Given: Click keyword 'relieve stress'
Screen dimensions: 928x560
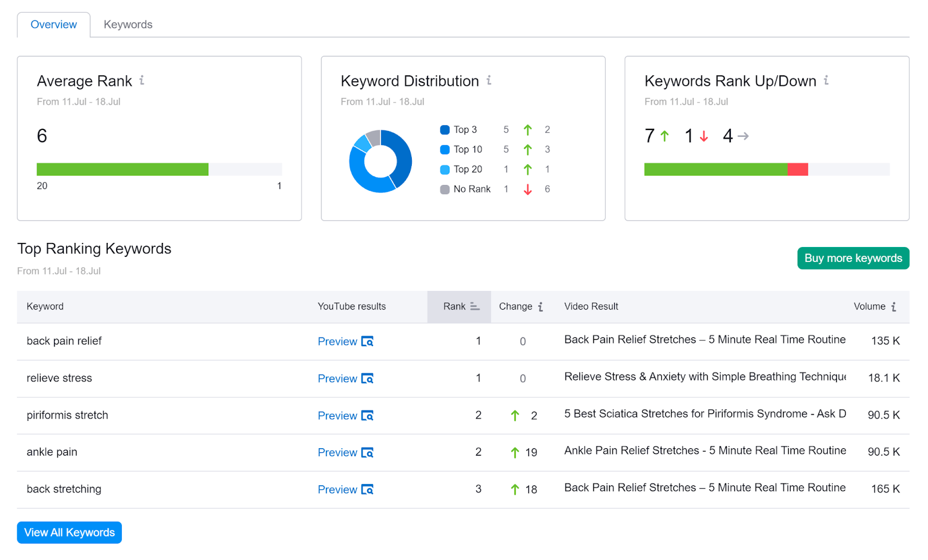Looking at the screenshot, I should (59, 378).
